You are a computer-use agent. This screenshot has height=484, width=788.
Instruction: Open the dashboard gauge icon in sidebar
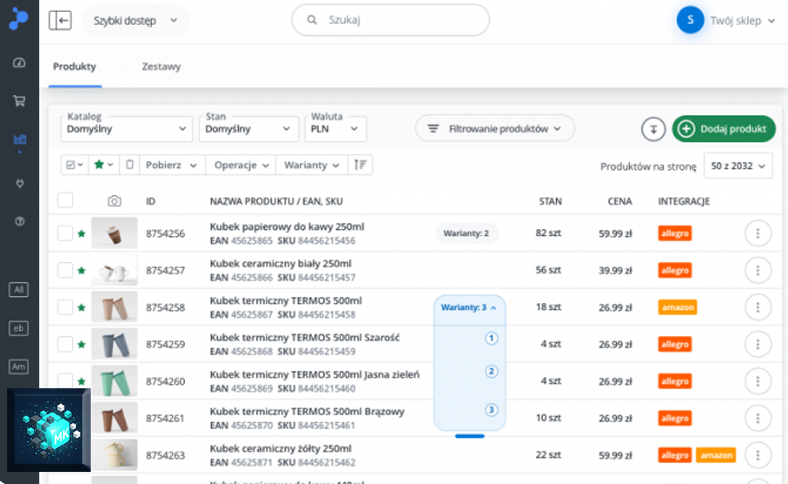pyautogui.click(x=19, y=63)
